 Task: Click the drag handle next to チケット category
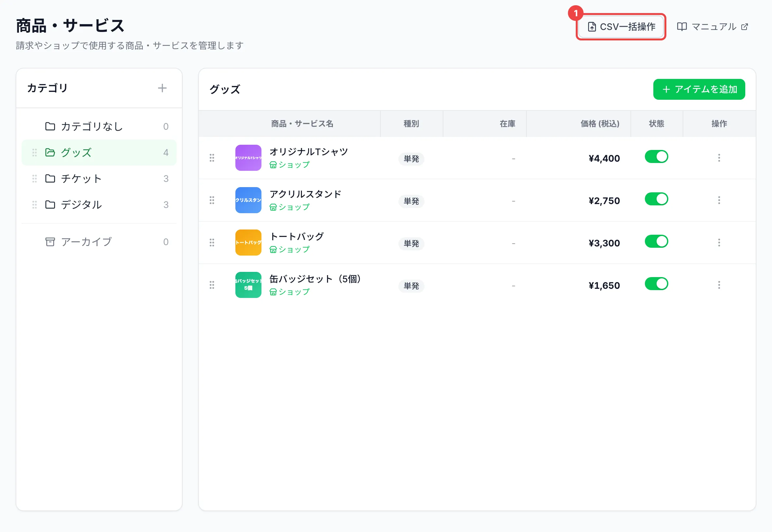coord(34,178)
